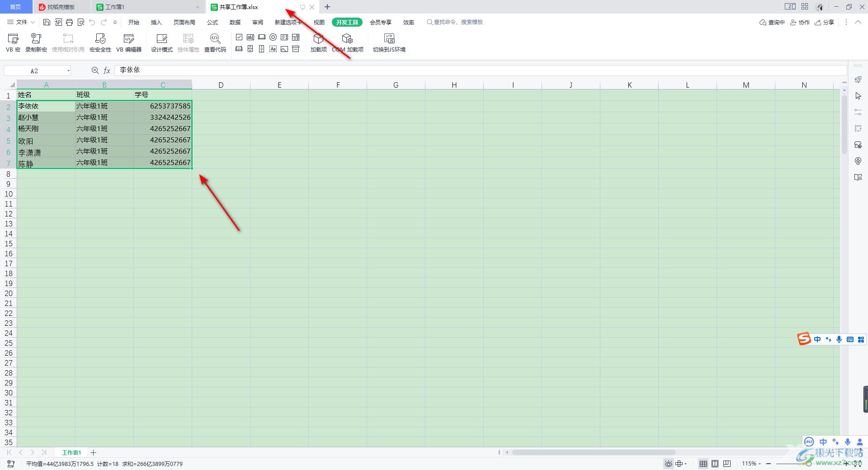The height and width of the screenshot is (470, 868).
Task: Open a new document tab with plus
Action: point(327,7)
